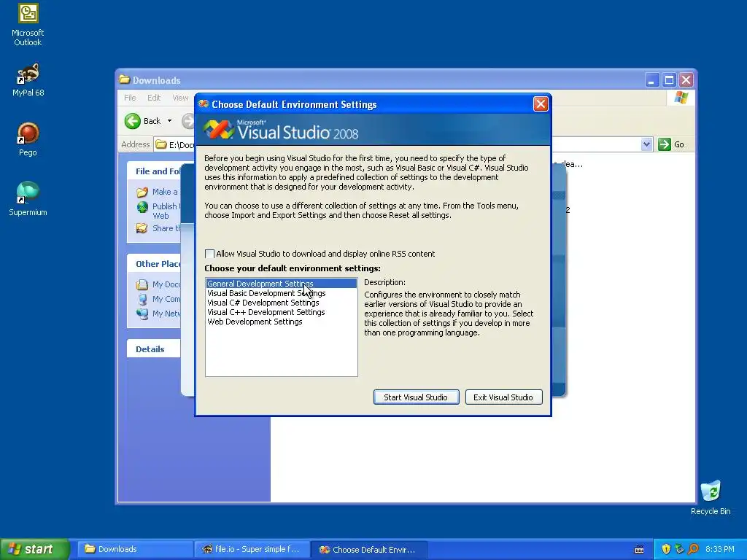The width and height of the screenshot is (747, 560).
Task: Open My Network Places icon in sidebar
Action: coord(142,314)
